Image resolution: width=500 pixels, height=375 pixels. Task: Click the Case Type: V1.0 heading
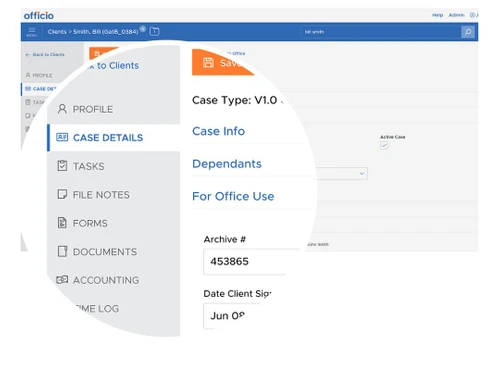click(234, 100)
